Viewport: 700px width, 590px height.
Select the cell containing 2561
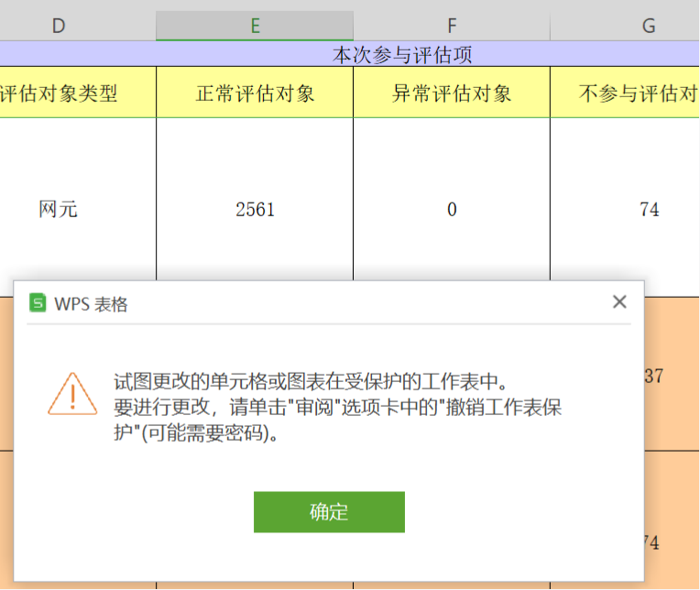[255, 210]
